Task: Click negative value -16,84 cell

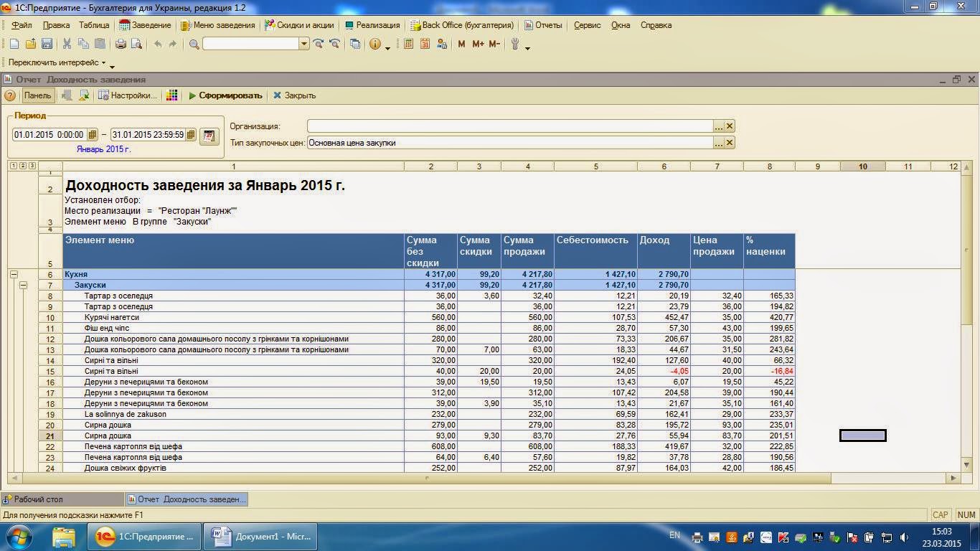Action: tap(769, 371)
